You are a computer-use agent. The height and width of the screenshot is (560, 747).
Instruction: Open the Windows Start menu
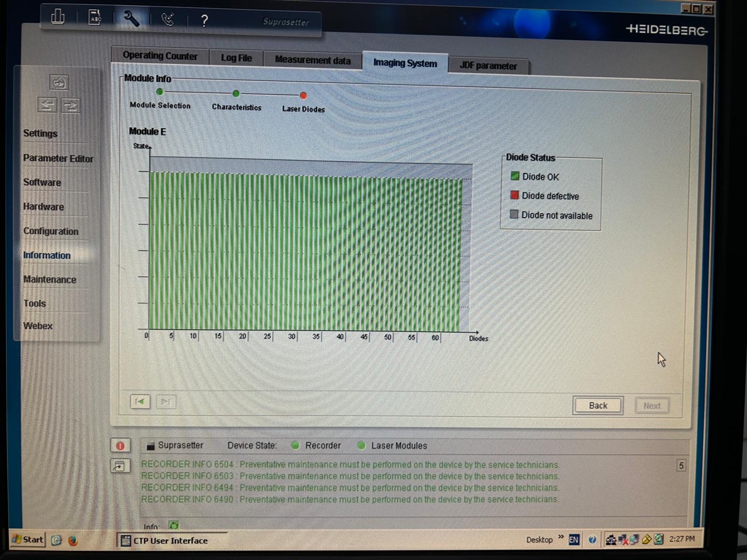[x=28, y=539]
